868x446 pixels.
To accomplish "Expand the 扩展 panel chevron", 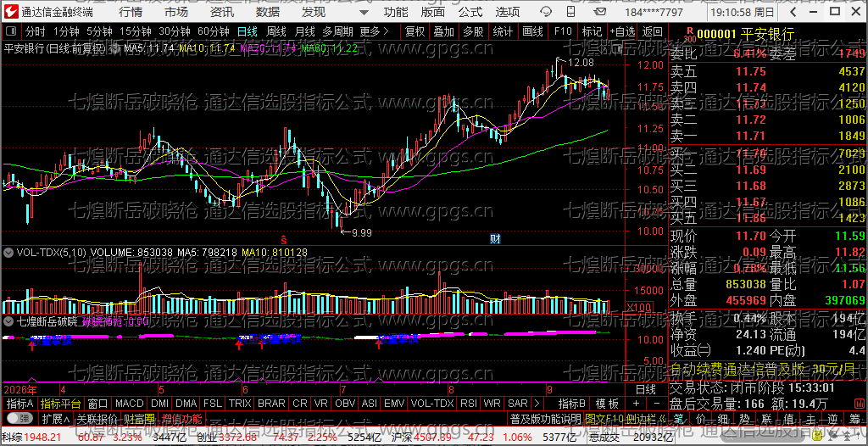I will (x=55, y=418).
